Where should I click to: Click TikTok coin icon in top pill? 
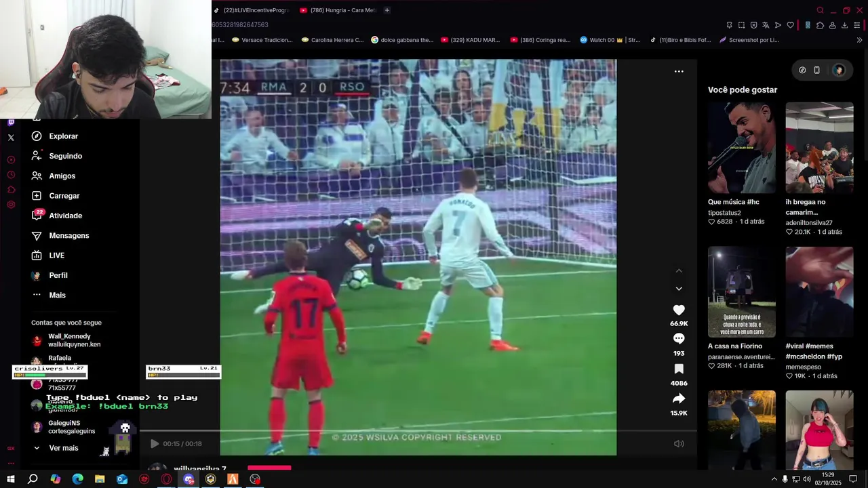[x=802, y=70]
